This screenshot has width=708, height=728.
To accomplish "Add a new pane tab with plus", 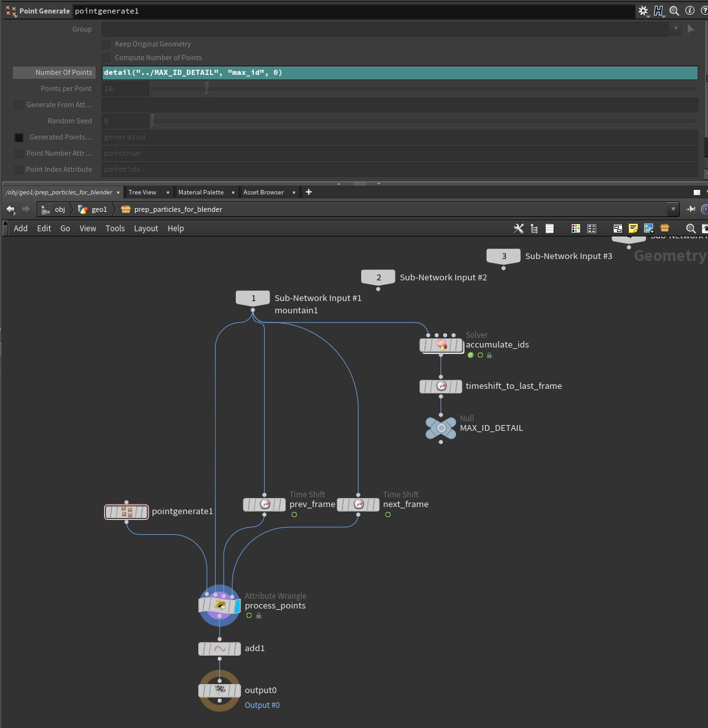I will click(x=309, y=192).
